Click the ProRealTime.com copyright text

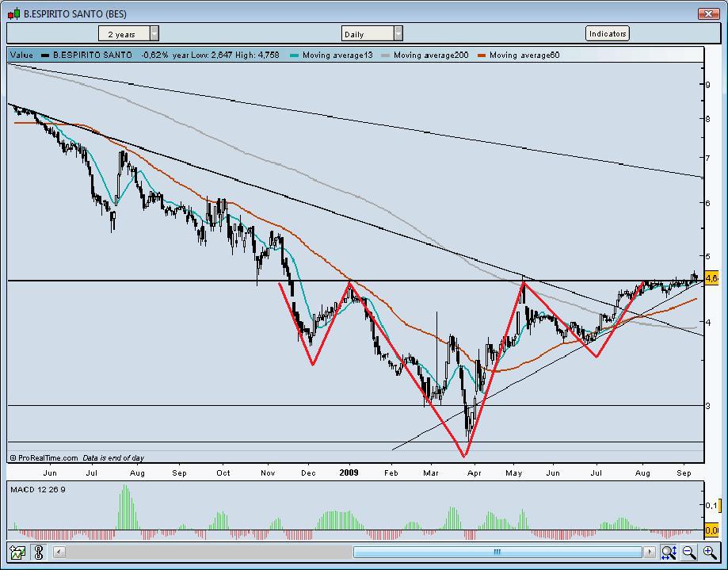tap(44, 458)
